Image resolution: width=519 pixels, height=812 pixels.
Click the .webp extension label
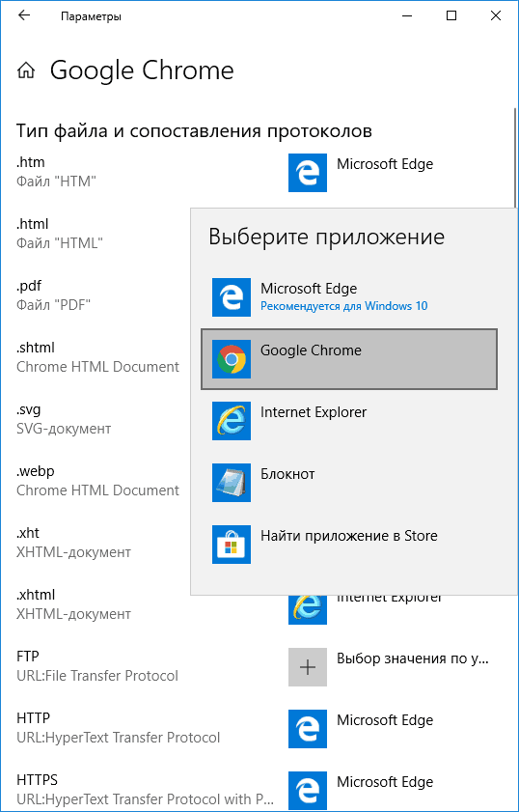36,471
